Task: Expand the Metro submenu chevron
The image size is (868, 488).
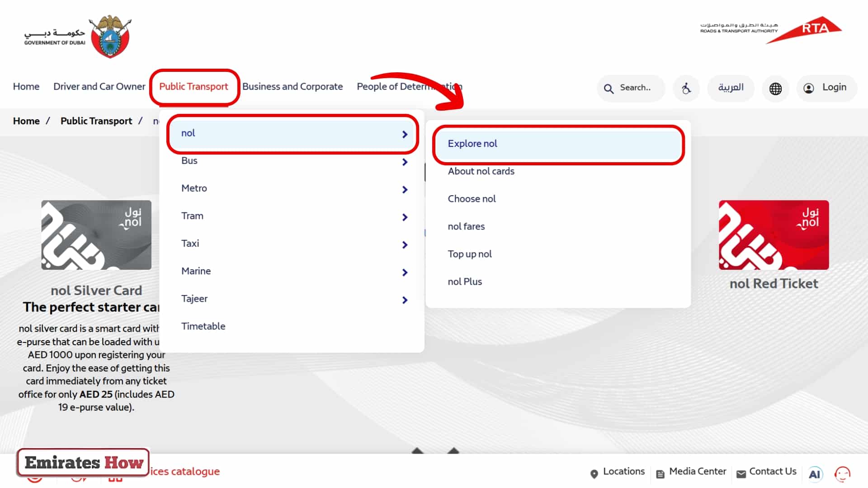Action: [405, 189]
